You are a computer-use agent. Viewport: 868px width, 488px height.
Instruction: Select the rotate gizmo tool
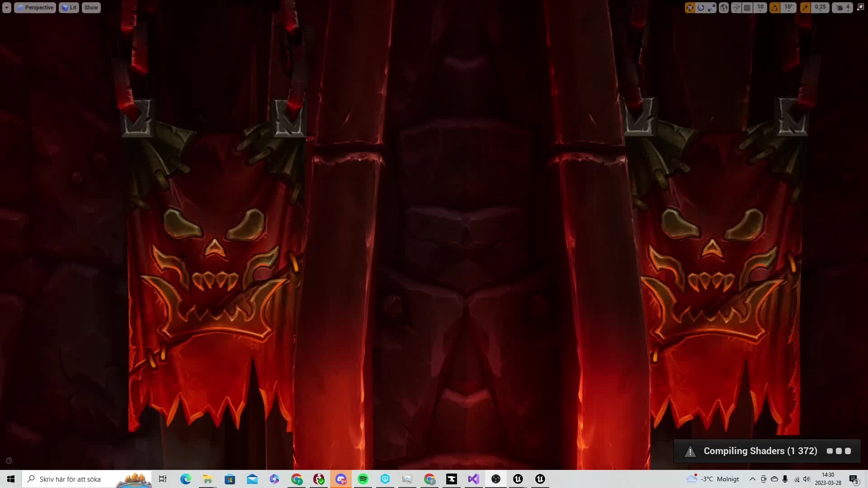click(701, 8)
